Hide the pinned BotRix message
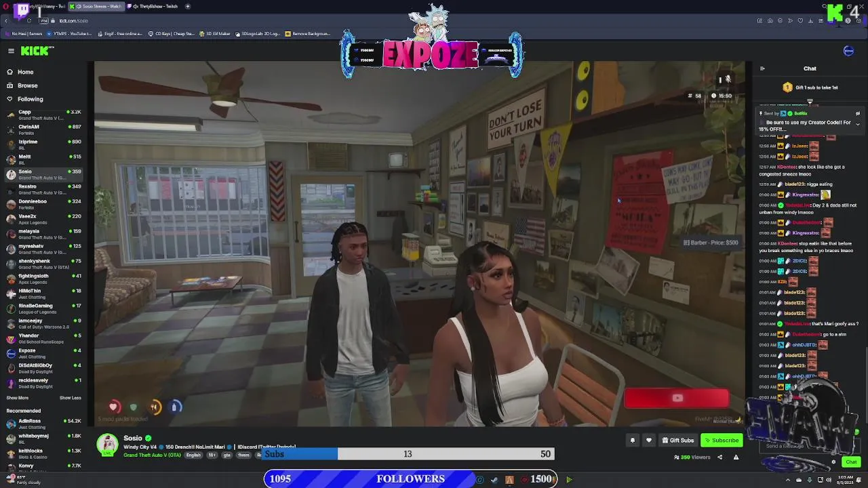Viewport: 868px width, 488px height. 857,114
